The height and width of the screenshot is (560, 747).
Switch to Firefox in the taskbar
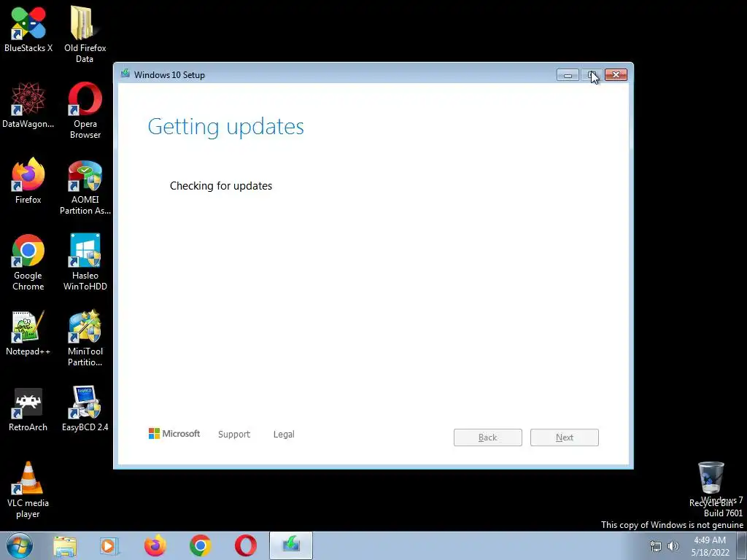pos(155,545)
